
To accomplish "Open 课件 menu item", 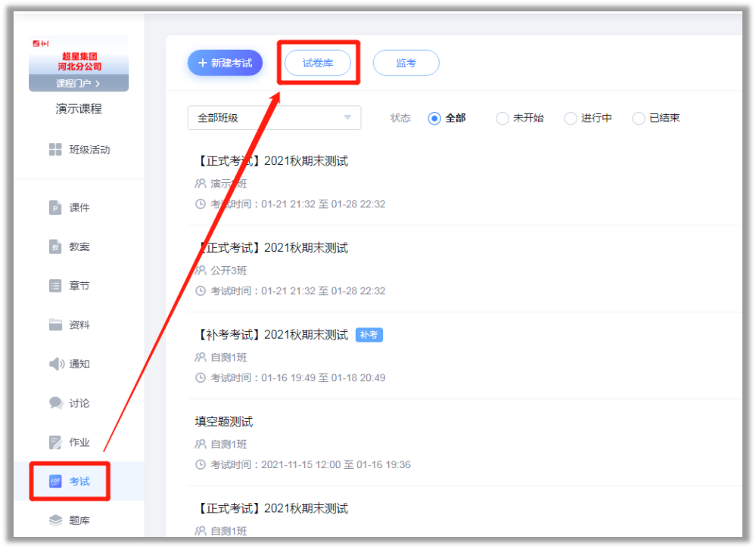I will tap(70, 207).
